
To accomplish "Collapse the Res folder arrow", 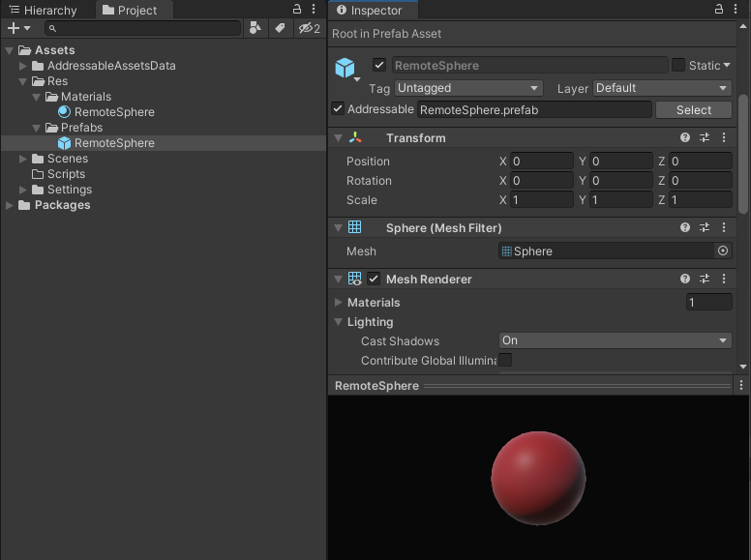I will pyautogui.click(x=22, y=81).
